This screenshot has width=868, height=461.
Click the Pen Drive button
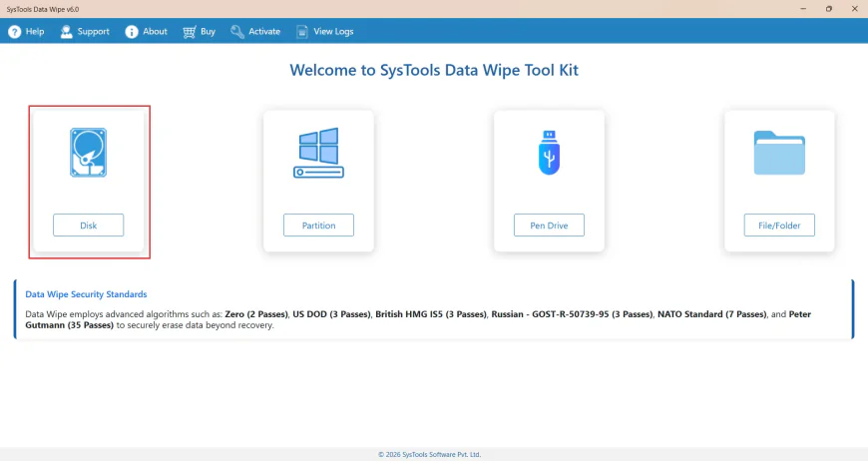coord(549,226)
